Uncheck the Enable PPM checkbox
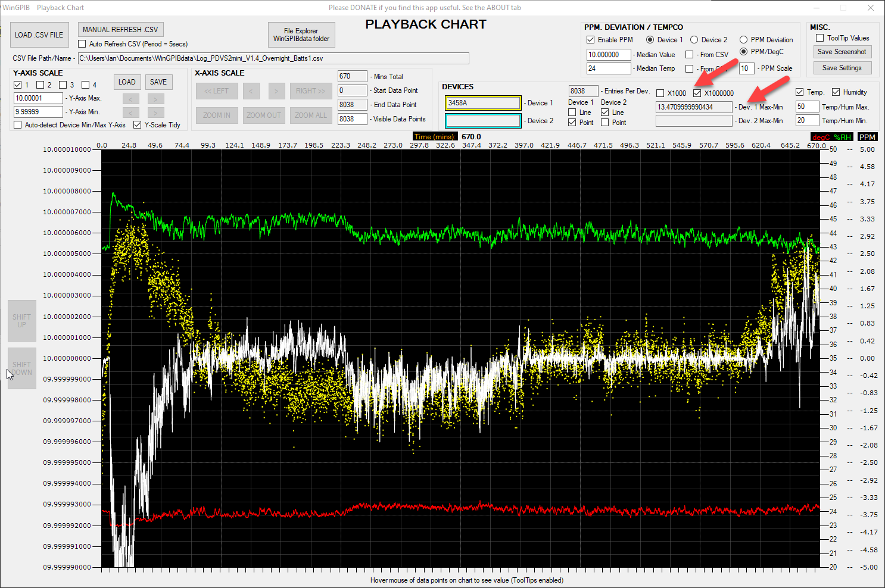The height and width of the screenshot is (588, 885). point(591,40)
